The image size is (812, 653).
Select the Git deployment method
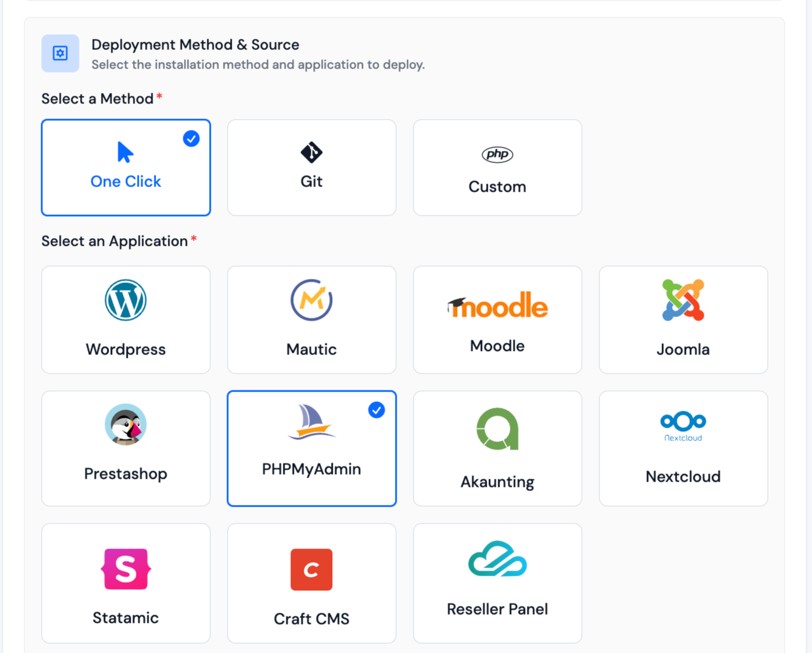(x=311, y=167)
